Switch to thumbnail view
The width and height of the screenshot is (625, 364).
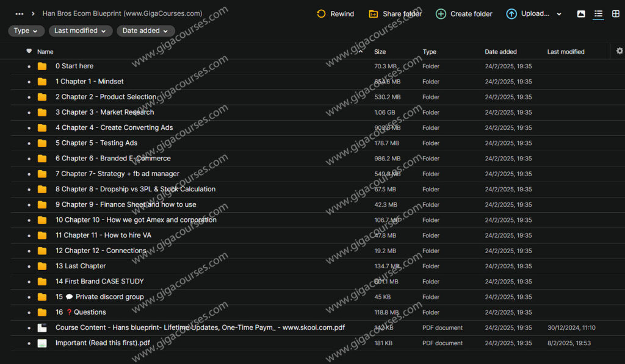tap(580, 13)
